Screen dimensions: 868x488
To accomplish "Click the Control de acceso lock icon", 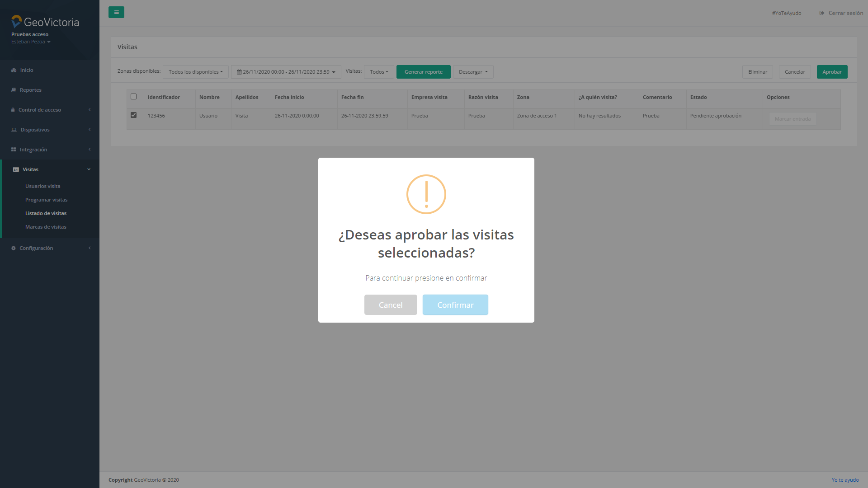I will click(x=13, y=110).
